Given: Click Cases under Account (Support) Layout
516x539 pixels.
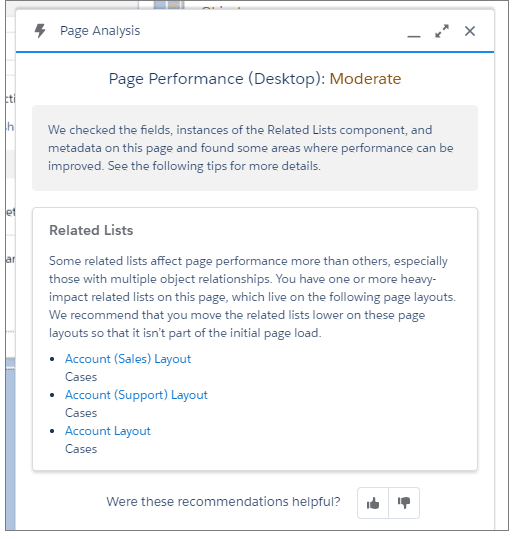Looking at the screenshot, I should (81, 413).
